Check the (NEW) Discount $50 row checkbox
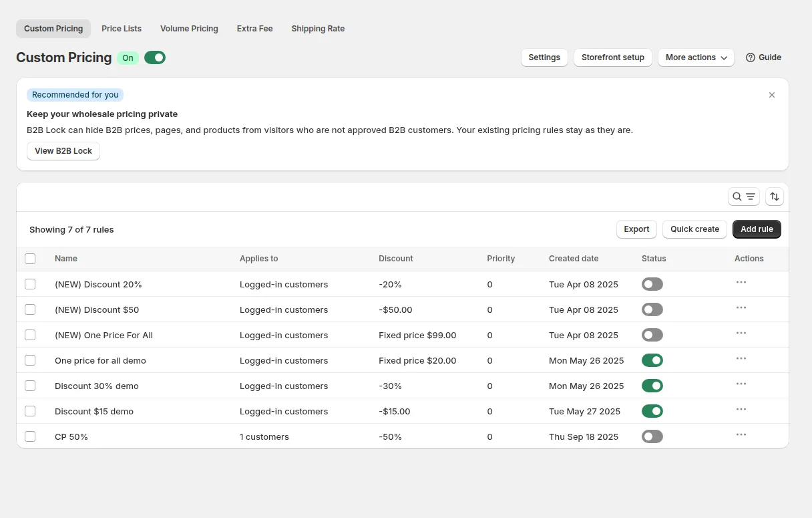Image resolution: width=812 pixels, height=518 pixels. (x=30, y=309)
